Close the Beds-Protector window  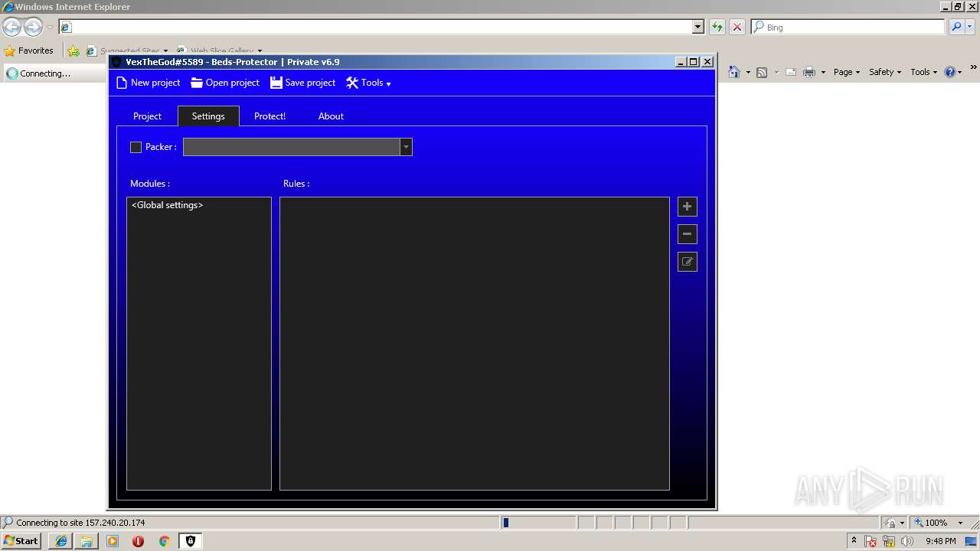(x=707, y=62)
